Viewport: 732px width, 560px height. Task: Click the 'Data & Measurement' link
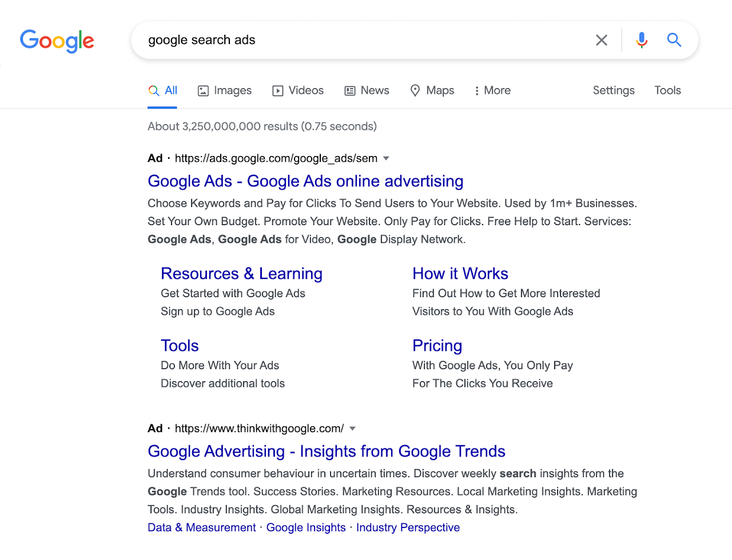pos(202,527)
